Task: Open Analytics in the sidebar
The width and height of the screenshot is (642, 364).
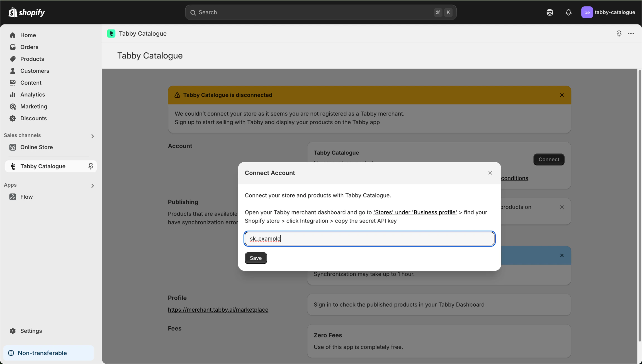Action: coord(33,94)
